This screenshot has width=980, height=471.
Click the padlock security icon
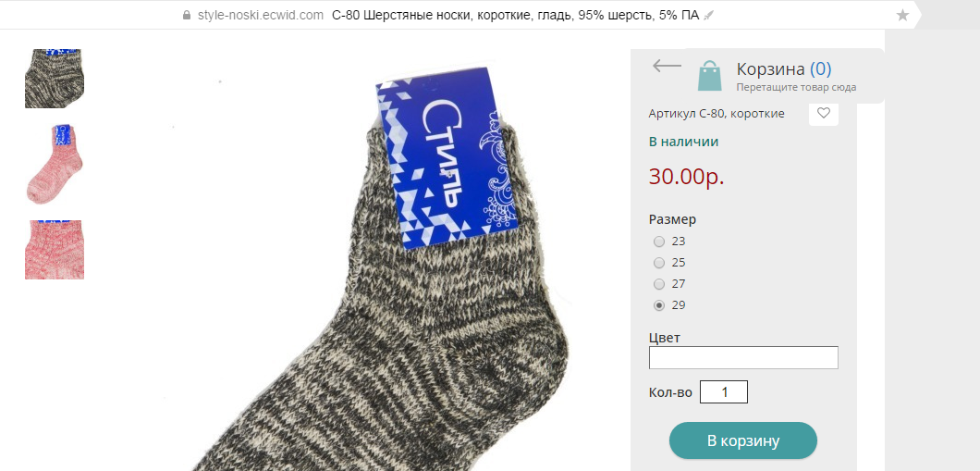[x=186, y=15]
